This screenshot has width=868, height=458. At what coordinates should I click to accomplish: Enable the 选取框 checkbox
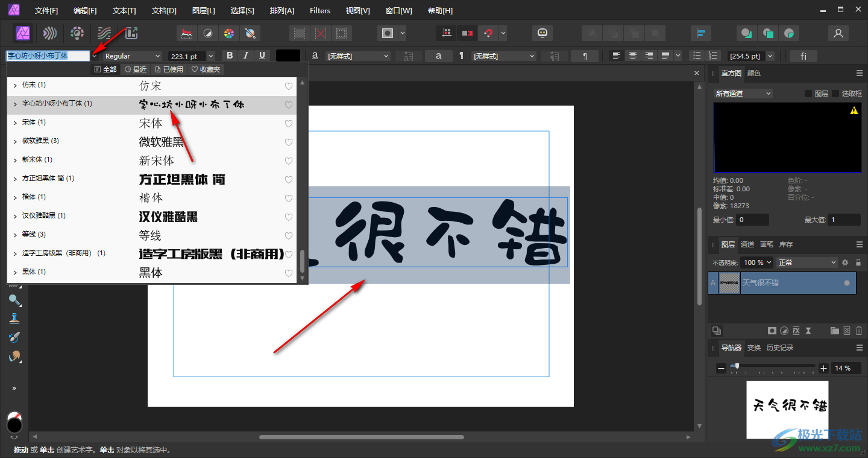point(835,94)
